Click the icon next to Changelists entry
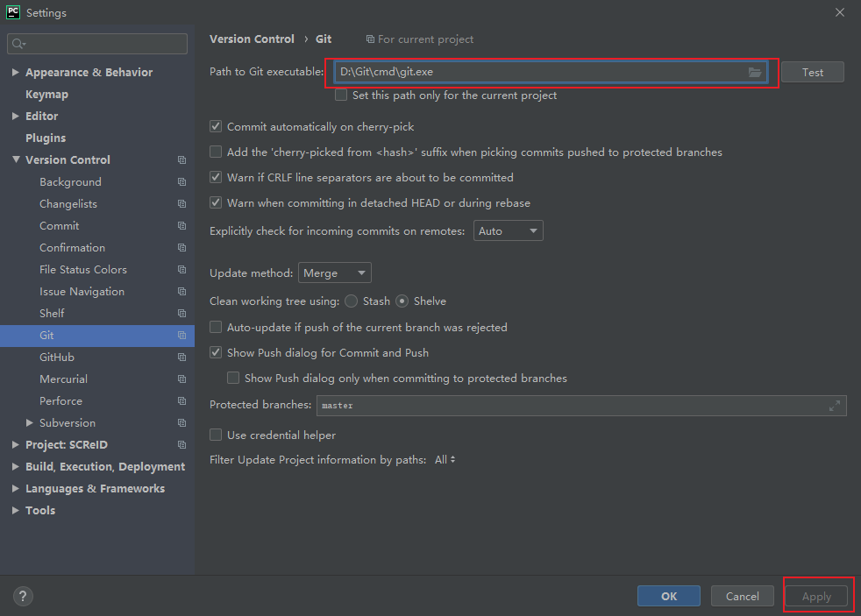Image resolution: width=861 pixels, height=616 pixels. point(181,203)
